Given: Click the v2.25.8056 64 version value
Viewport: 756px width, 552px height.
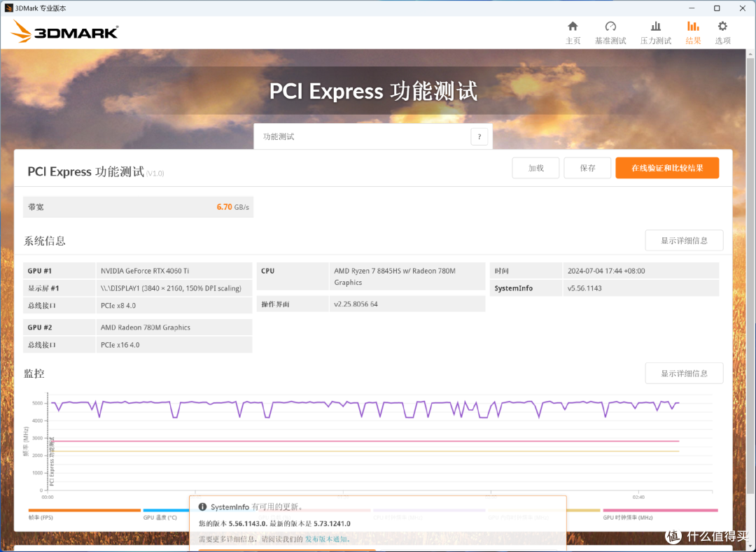Looking at the screenshot, I should 407,304.
